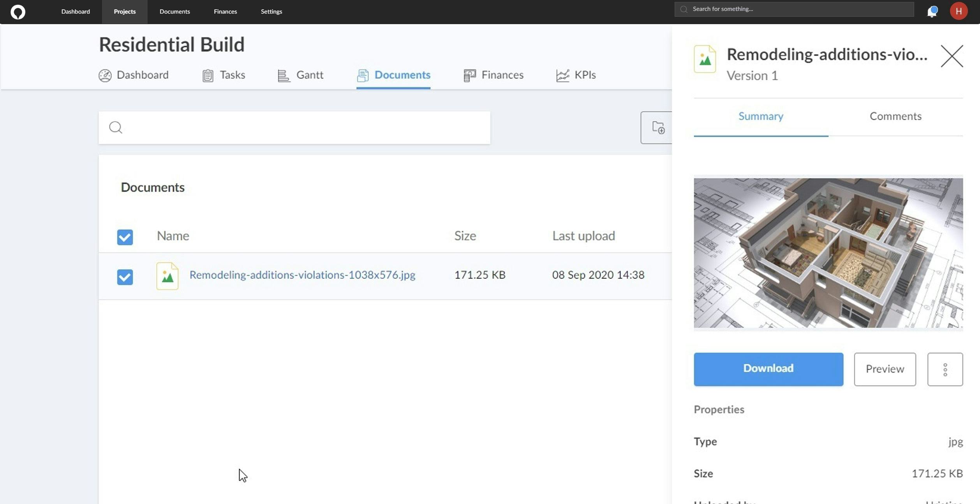Open the three-dot more options menu
Image resolution: width=980 pixels, height=504 pixels.
(x=945, y=369)
